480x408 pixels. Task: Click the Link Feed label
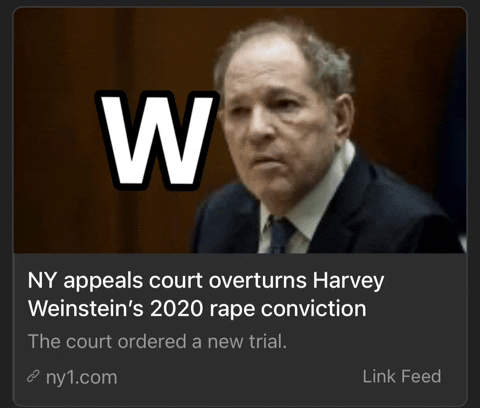(x=402, y=376)
